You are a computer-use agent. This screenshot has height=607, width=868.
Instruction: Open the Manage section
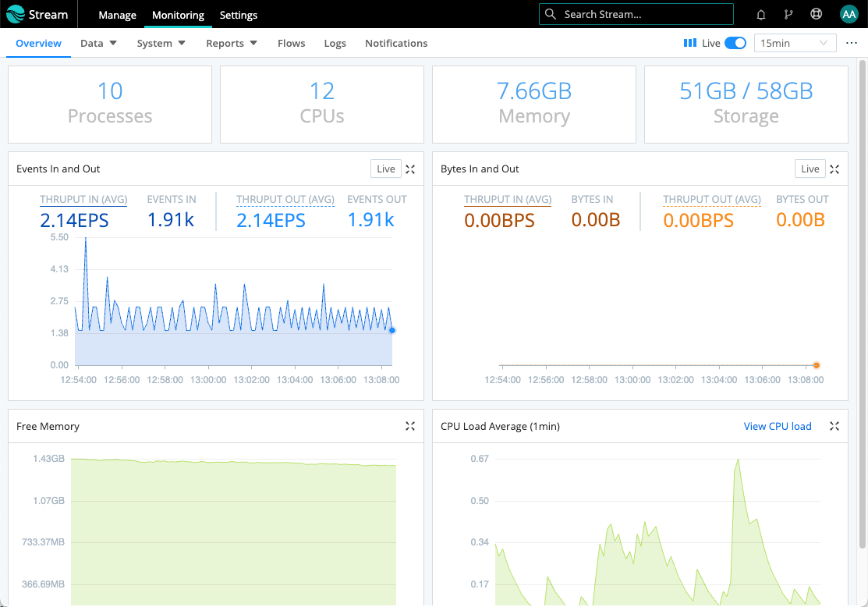(x=117, y=15)
